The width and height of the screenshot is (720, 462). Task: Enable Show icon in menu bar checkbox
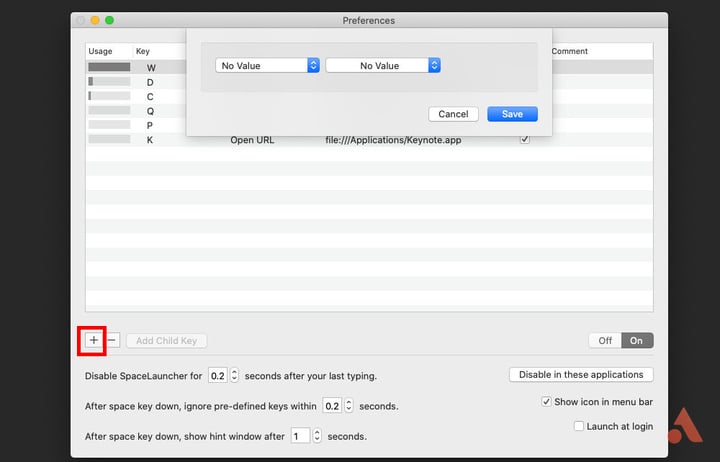tap(546, 402)
